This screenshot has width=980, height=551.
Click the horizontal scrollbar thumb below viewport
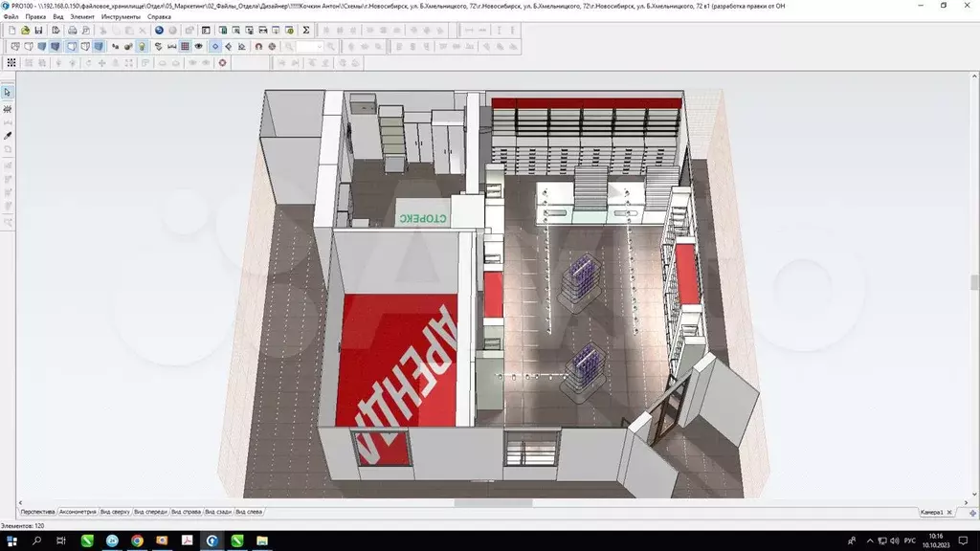point(493,503)
